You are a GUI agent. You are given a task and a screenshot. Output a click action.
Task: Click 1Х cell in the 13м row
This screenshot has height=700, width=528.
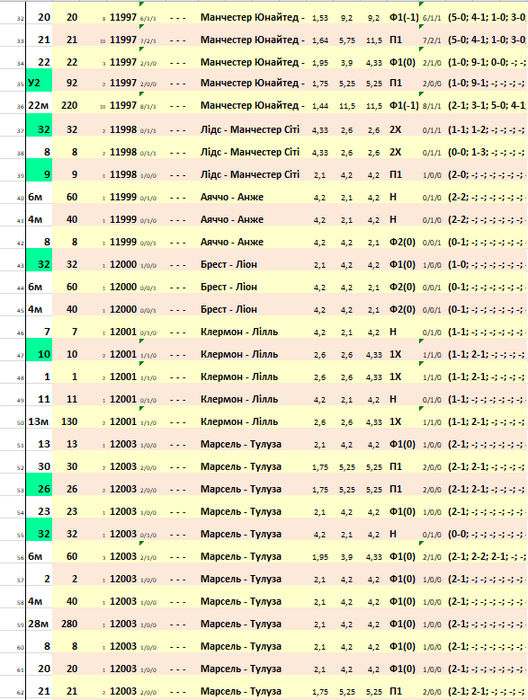pos(395,421)
